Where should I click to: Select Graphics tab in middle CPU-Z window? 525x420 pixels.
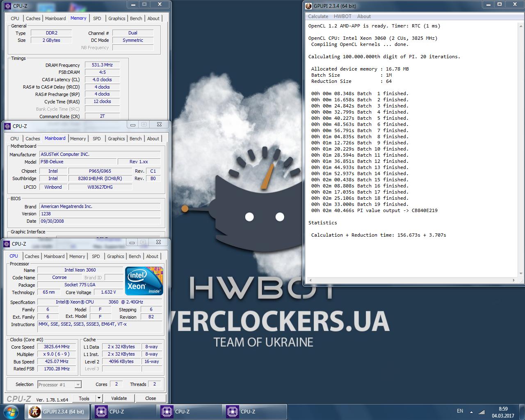coord(116,139)
